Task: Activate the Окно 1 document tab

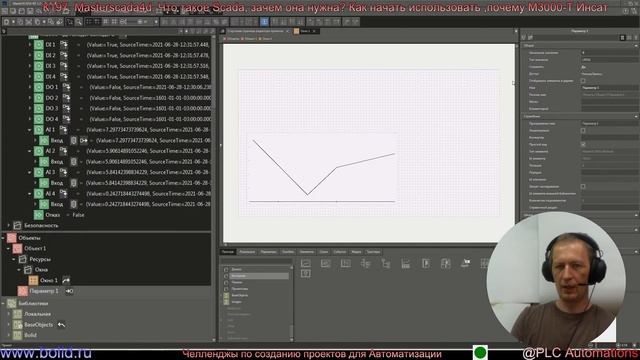Action: 305,31
